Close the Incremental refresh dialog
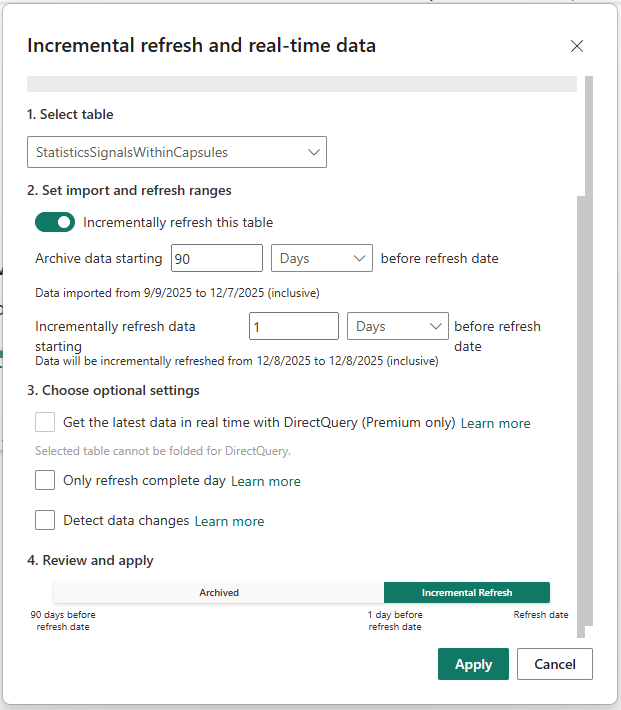The width and height of the screenshot is (621, 710). click(x=576, y=46)
